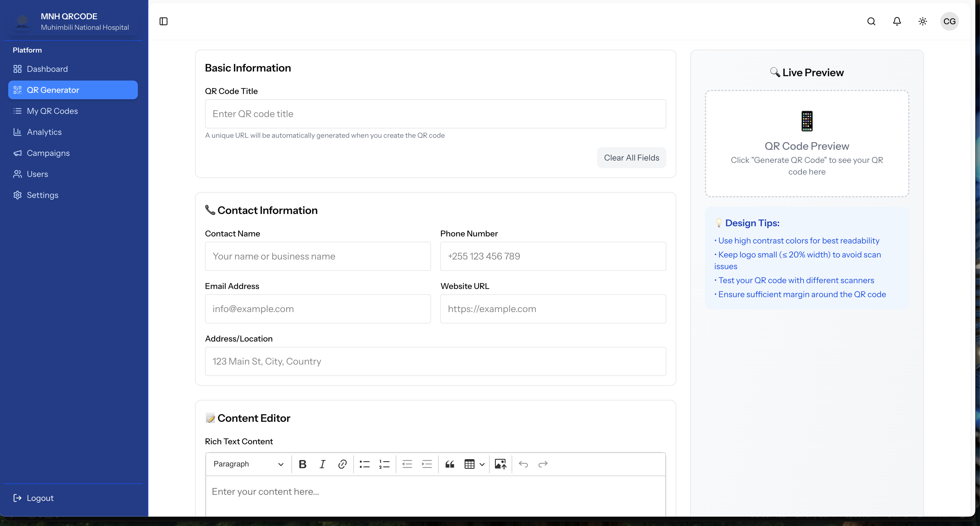
Task: Open the CG user avatar menu
Action: coord(949,21)
